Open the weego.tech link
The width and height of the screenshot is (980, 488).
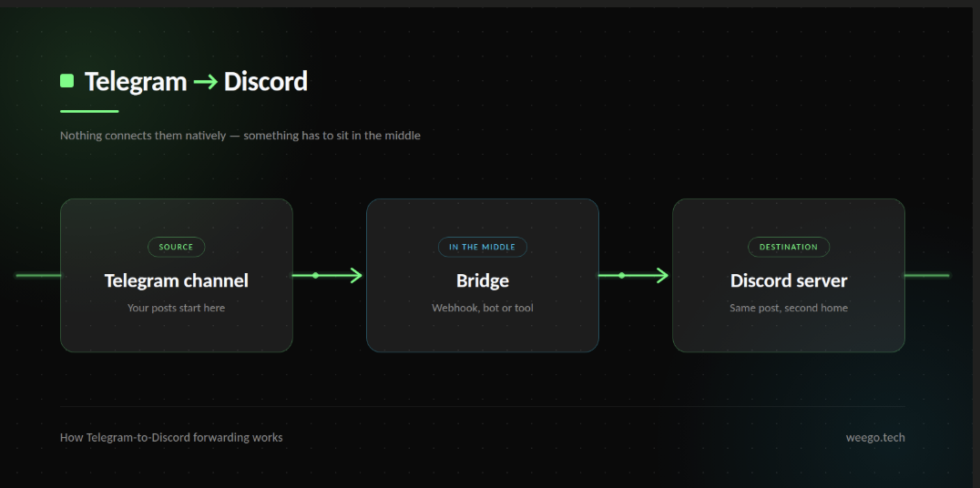(x=875, y=437)
